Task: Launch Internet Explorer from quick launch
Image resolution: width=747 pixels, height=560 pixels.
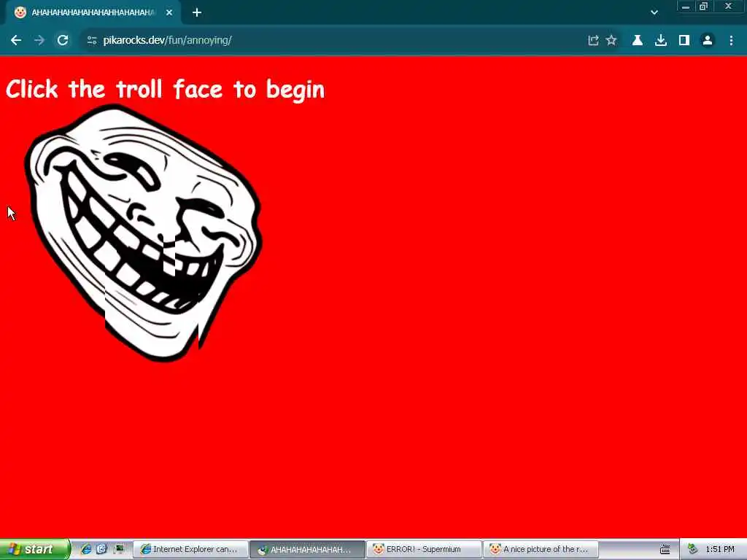Action: 86,549
